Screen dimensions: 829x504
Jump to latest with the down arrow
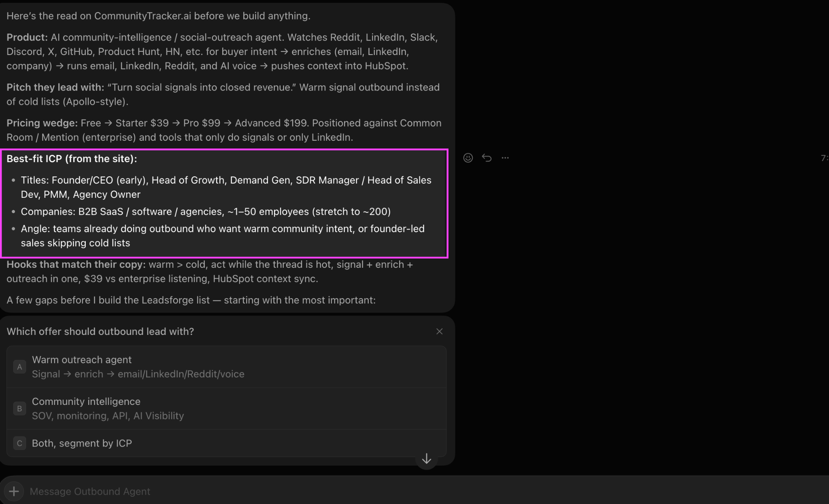coord(426,459)
